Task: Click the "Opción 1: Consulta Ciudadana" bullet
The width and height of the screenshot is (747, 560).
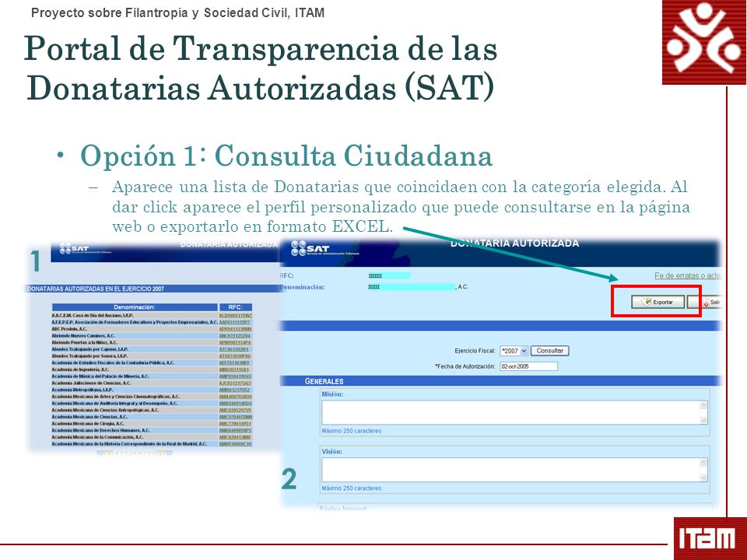Action: tap(286, 156)
